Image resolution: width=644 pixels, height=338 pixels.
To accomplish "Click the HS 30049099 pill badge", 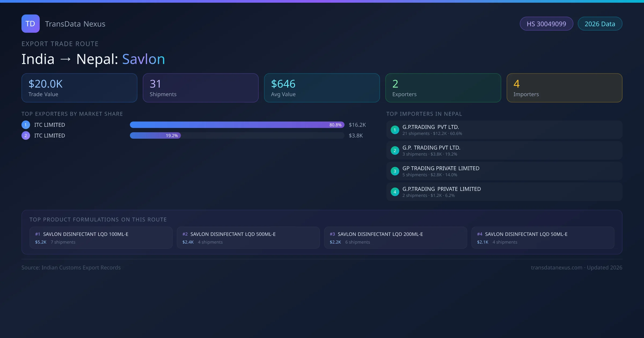I will (546, 24).
